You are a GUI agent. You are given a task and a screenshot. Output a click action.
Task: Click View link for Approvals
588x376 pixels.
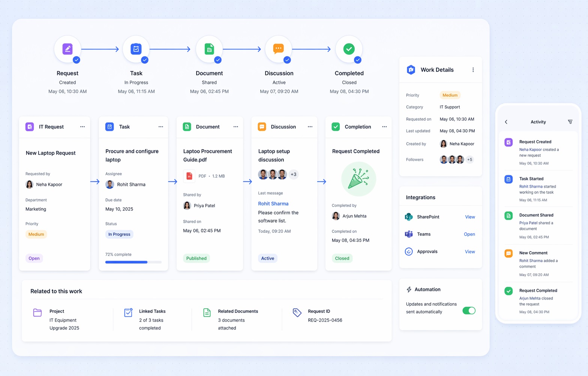coord(470,252)
